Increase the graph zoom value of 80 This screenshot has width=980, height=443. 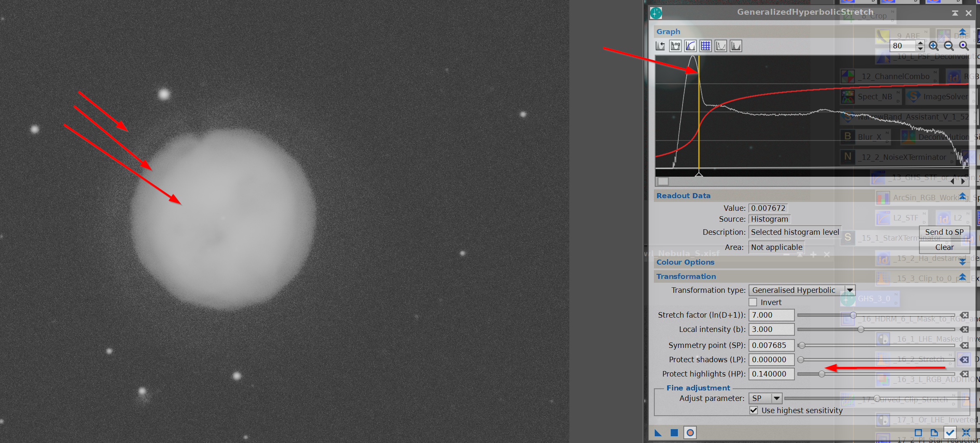coord(921,43)
